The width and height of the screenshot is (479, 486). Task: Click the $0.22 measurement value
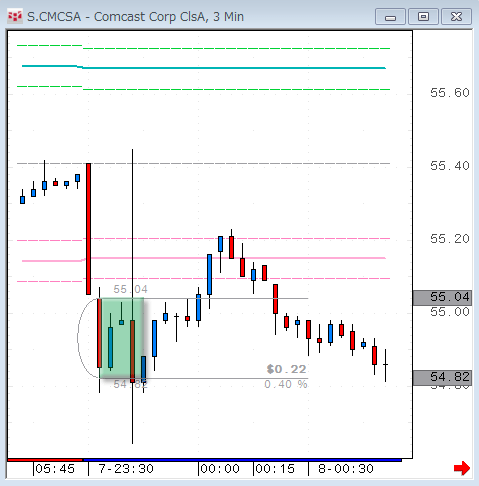(286, 369)
